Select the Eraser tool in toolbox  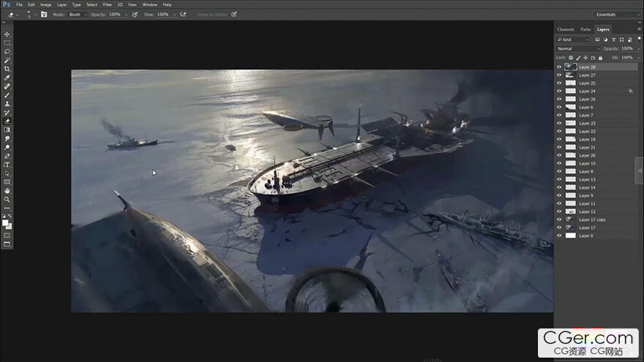[7, 121]
